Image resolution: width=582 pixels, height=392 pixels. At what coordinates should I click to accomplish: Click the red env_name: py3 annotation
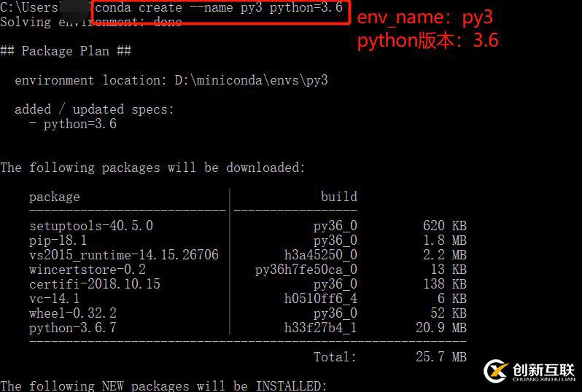424,17
